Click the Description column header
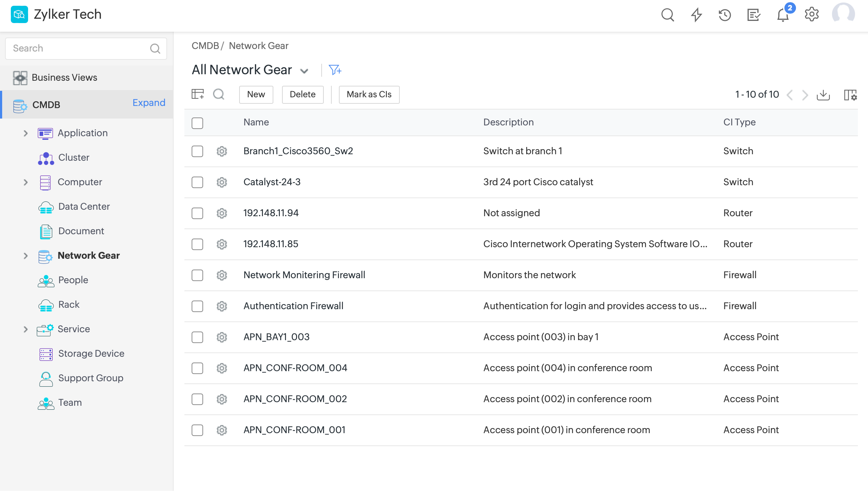The width and height of the screenshot is (868, 498). [x=508, y=122]
